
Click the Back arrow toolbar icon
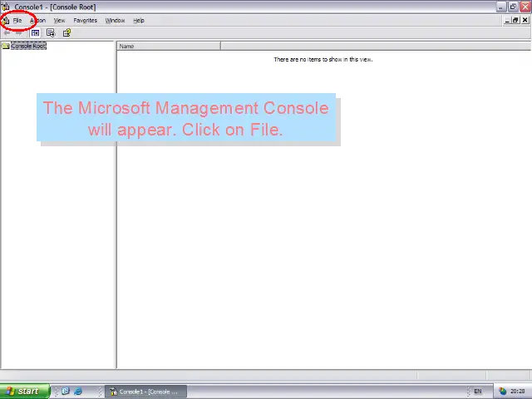click(x=7, y=33)
